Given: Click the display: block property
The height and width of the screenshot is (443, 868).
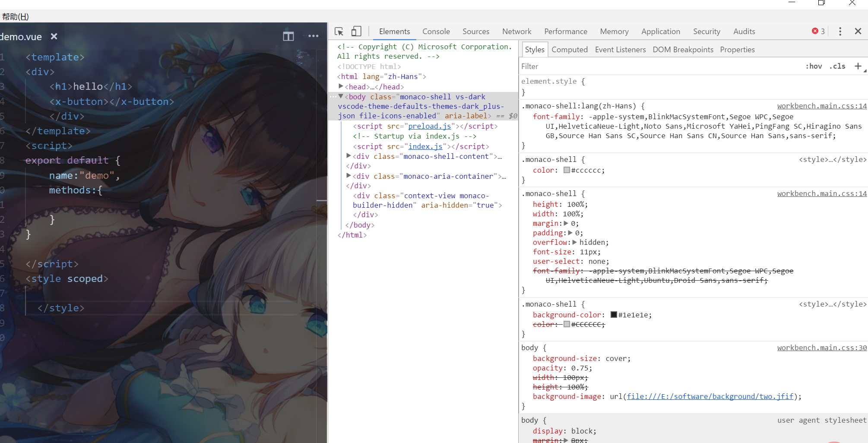Looking at the screenshot, I should coord(564,431).
